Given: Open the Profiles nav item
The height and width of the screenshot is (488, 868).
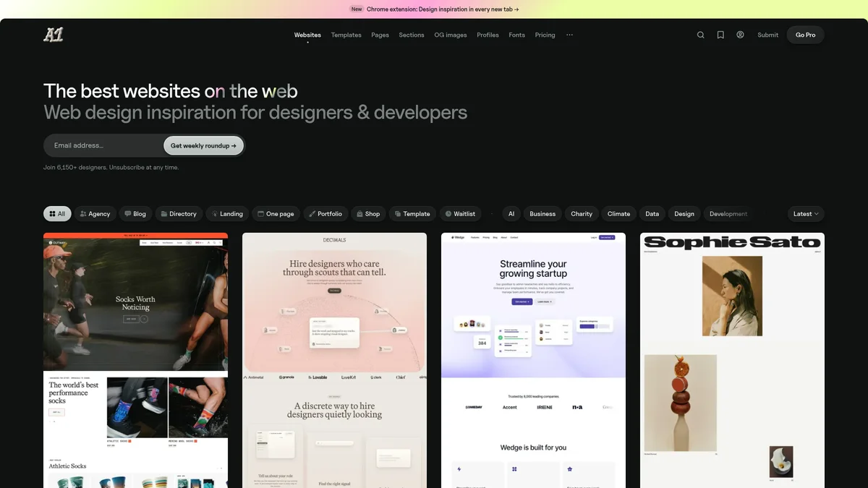Looking at the screenshot, I should tap(488, 35).
